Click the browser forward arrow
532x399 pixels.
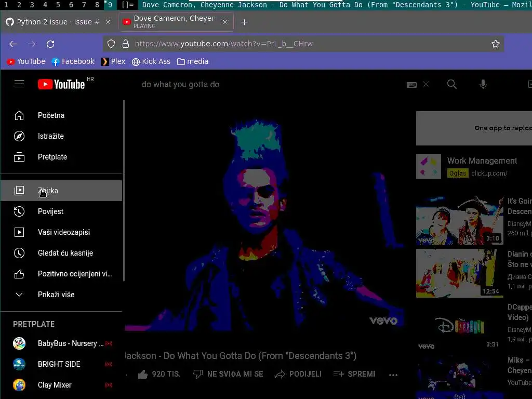(32, 44)
